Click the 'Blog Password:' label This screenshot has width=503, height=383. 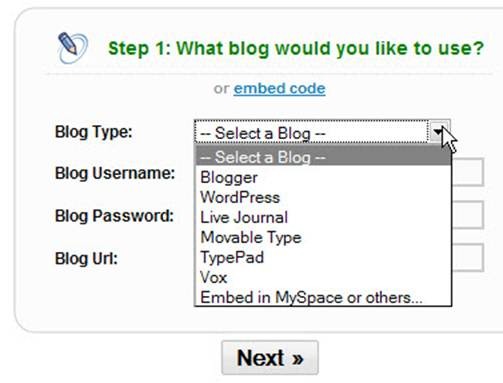pyautogui.click(x=114, y=216)
